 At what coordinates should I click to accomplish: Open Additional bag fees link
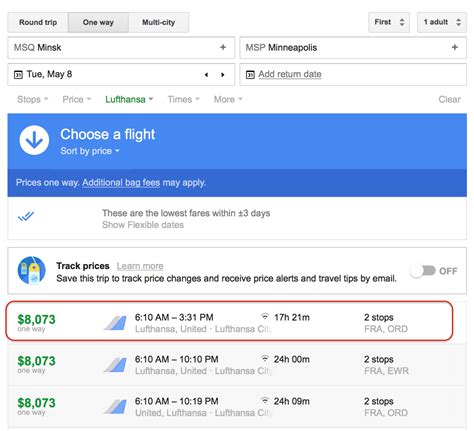click(121, 183)
